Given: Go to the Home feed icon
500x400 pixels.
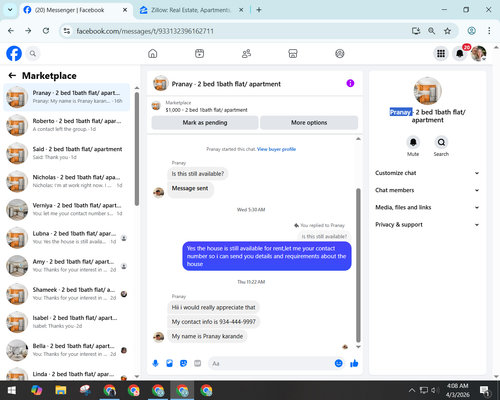Looking at the screenshot, I should point(153,53).
